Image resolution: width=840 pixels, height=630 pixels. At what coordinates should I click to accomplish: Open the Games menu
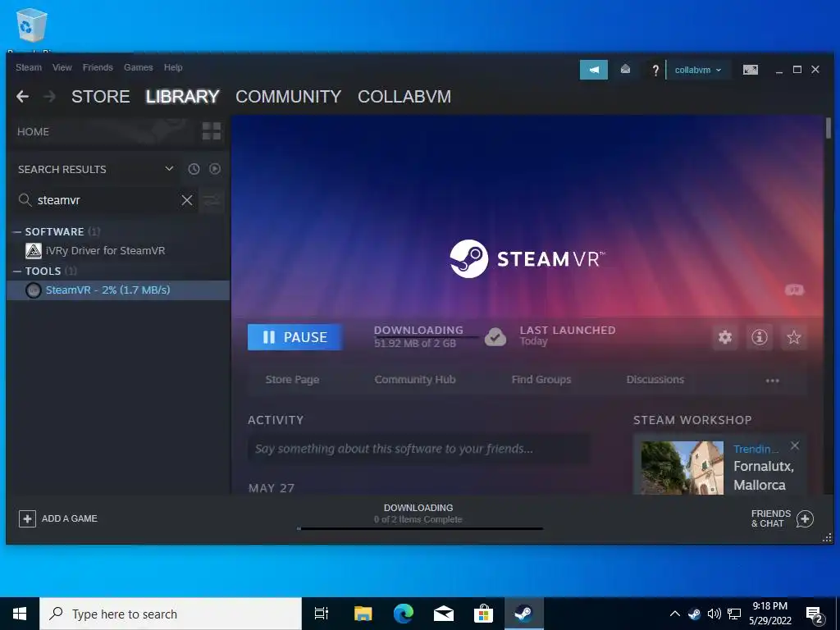[138, 67]
